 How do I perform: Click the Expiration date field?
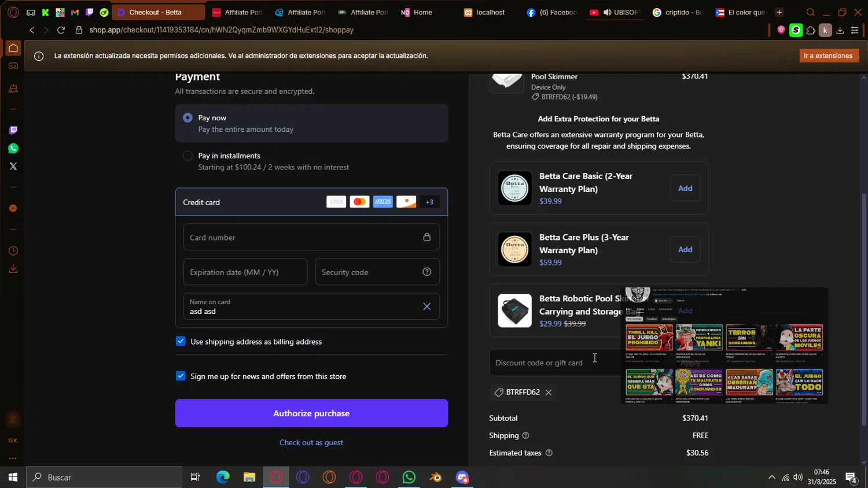click(245, 272)
